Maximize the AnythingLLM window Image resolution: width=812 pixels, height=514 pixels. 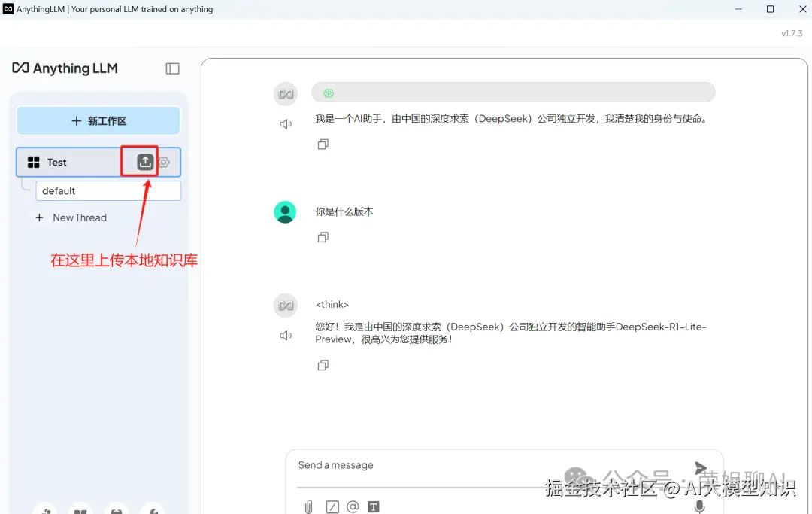click(x=770, y=9)
